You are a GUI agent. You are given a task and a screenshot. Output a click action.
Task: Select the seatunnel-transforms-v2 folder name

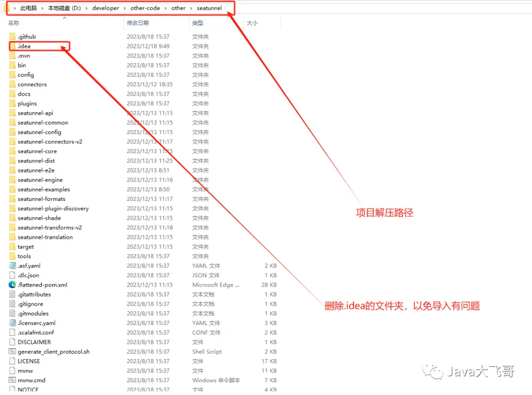point(50,228)
